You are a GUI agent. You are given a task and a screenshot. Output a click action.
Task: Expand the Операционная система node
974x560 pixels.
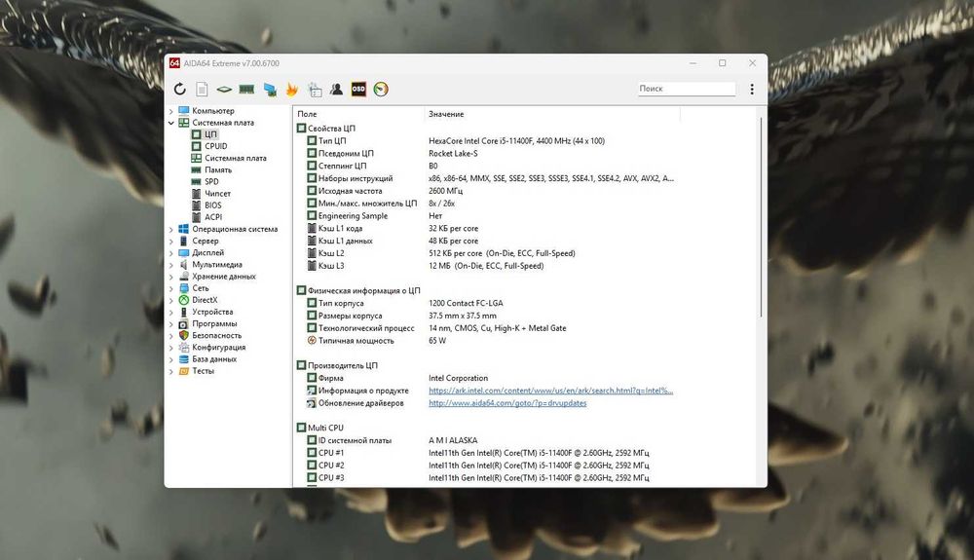click(171, 229)
